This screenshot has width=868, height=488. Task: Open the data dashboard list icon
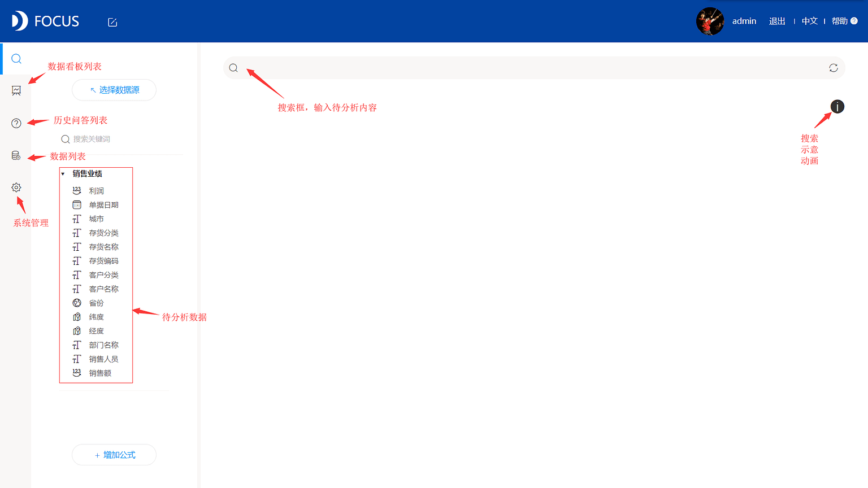pyautogui.click(x=16, y=90)
